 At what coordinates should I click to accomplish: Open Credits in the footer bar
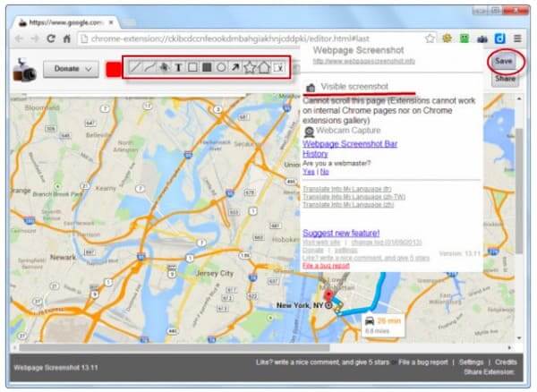click(x=506, y=362)
